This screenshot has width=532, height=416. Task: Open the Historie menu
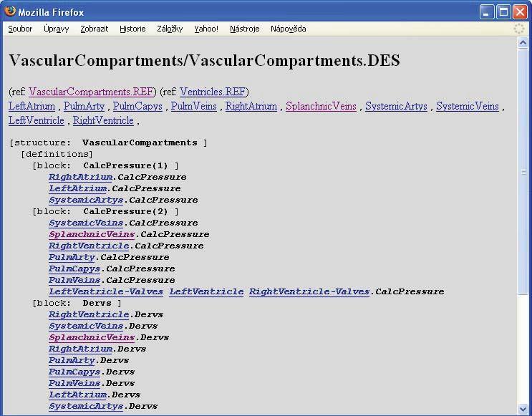pyautogui.click(x=132, y=29)
